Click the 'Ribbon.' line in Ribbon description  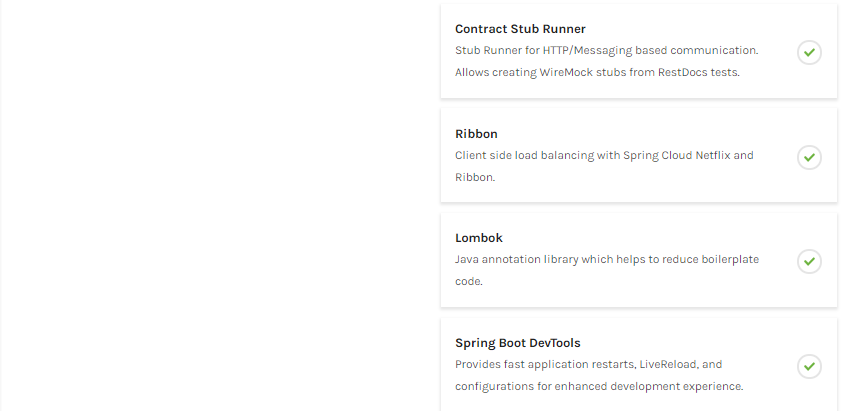[x=475, y=177]
